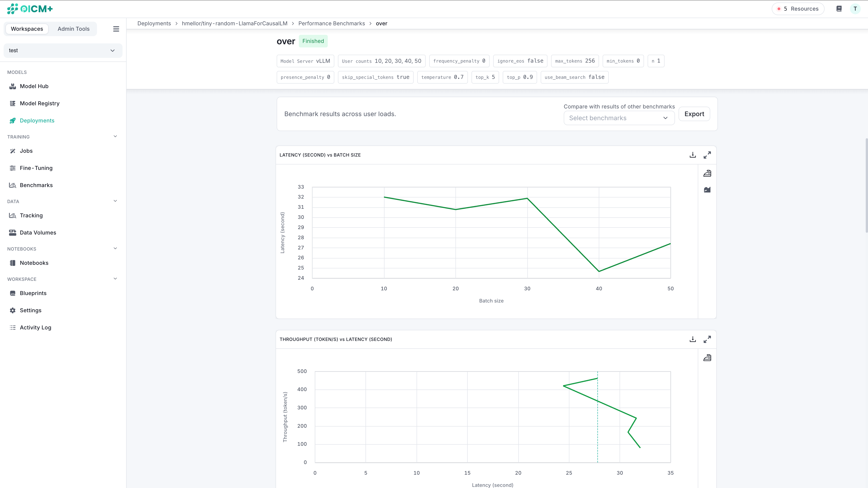Click the Notebooks icon
The height and width of the screenshot is (488, 868).
(12, 263)
